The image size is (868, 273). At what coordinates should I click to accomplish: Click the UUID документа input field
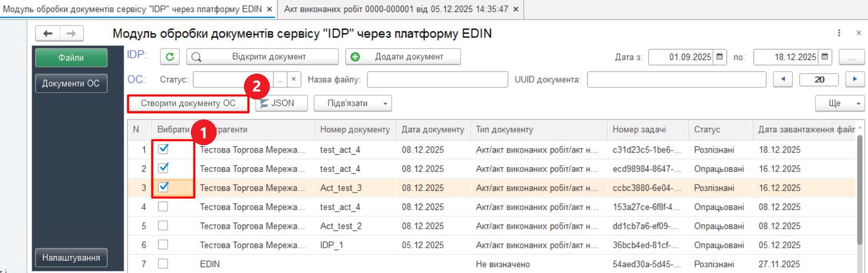pos(676,79)
